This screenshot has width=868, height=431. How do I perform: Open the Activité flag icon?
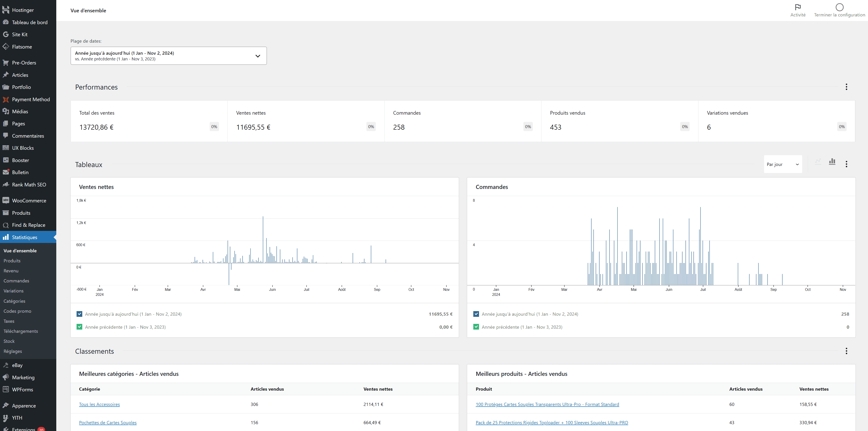[x=798, y=7]
